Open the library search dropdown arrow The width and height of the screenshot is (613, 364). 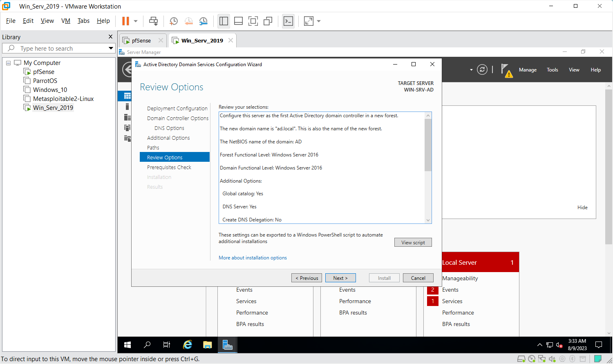pyautogui.click(x=111, y=48)
